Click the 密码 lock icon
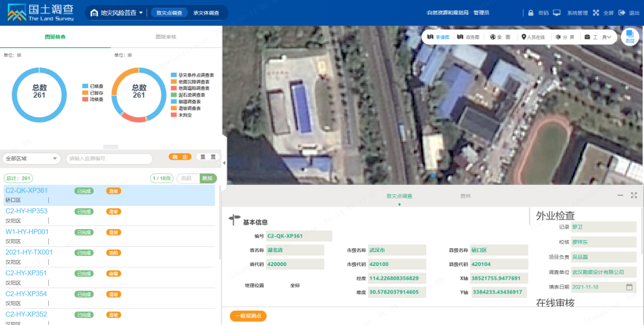Viewport: 644px width, 325px height. (x=530, y=13)
